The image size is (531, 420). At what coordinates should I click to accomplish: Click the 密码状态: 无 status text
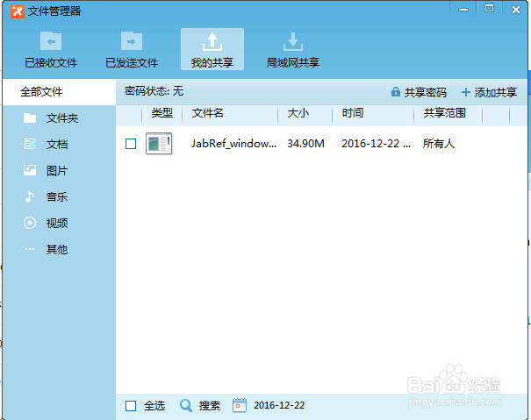[x=154, y=91]
